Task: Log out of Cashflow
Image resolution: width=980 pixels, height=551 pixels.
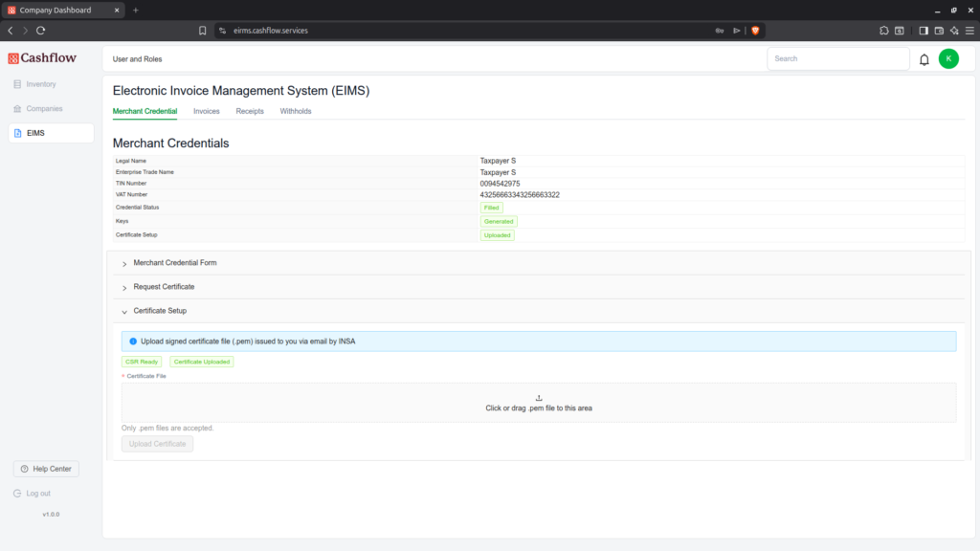Action: 32,494
